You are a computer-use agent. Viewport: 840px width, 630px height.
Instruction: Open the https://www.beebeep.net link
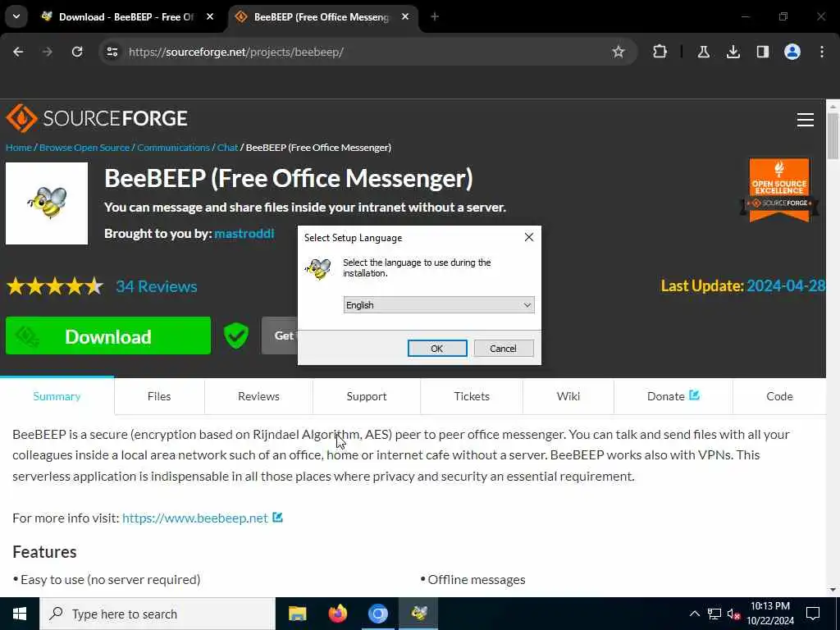click(x=195, y=518)
